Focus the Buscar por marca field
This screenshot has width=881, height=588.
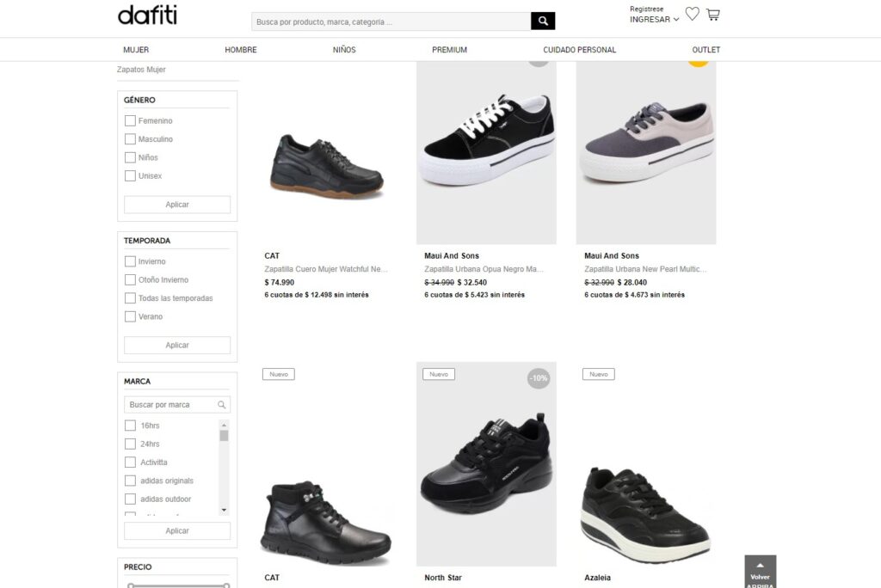pyautogui.click(x=177, y=404)
